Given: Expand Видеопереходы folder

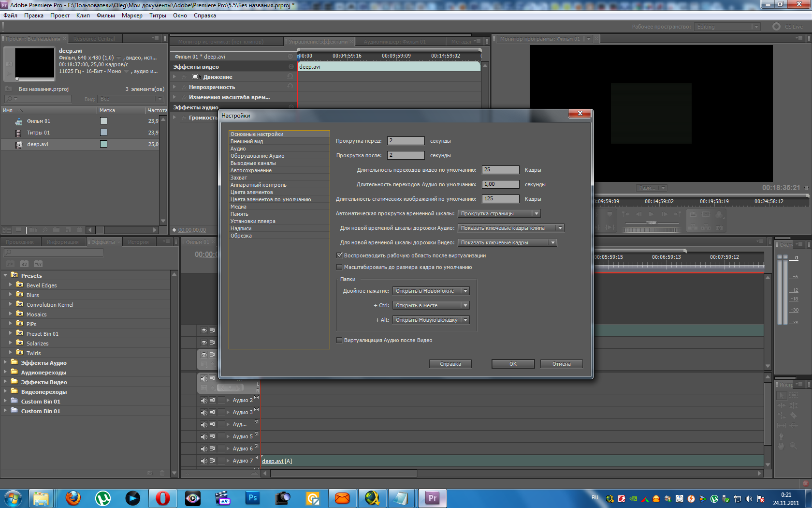Looking at the screenshot, I should click(5, 391).
